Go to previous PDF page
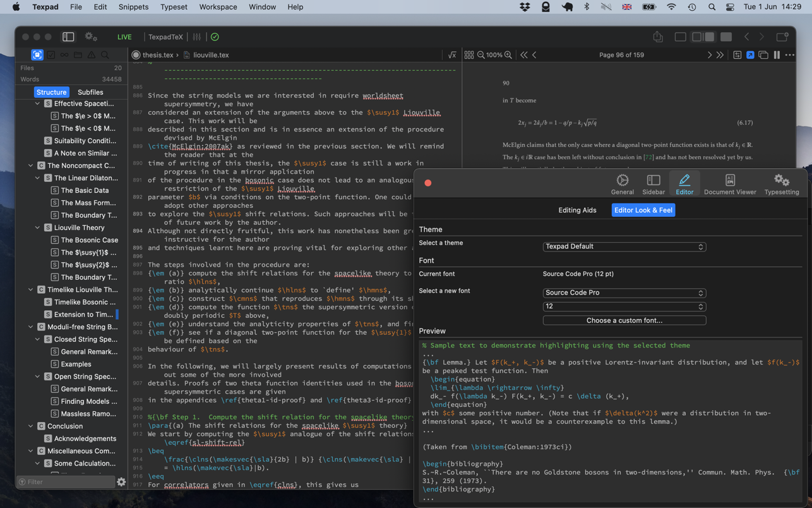The height and width of the screenshot is (508, 812). (535, 55)
